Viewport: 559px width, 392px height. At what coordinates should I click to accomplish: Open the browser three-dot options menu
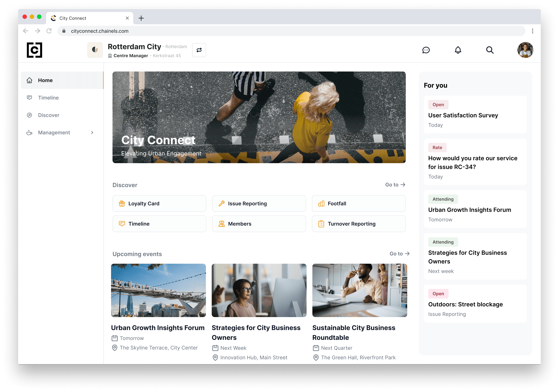click(532, 31)
